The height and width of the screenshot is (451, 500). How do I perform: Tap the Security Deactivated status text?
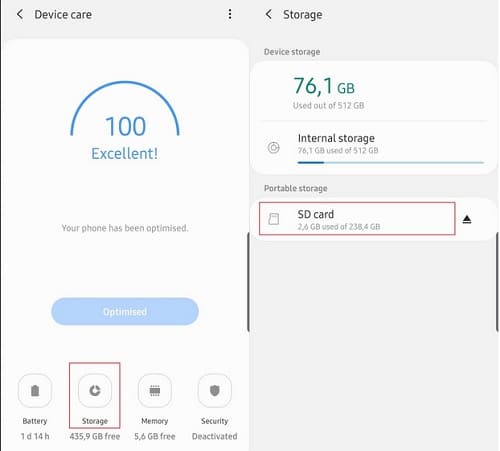pyautogui.click(x=215, y=436)
